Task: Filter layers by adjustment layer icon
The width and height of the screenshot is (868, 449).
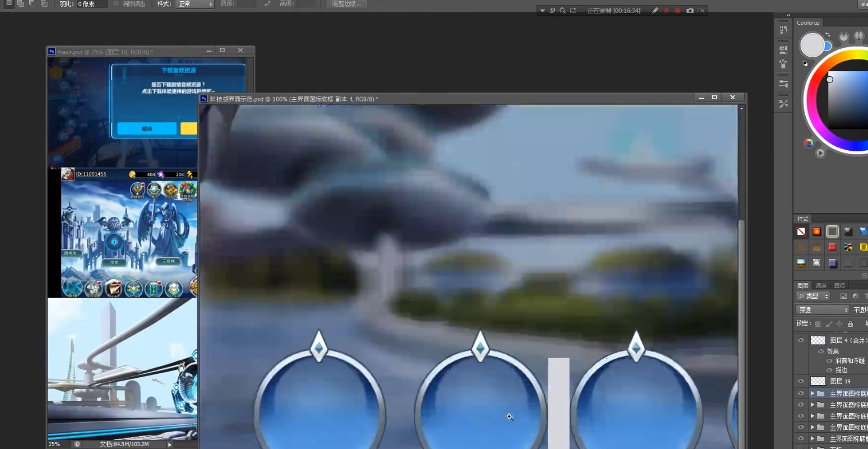Action: 855,296
